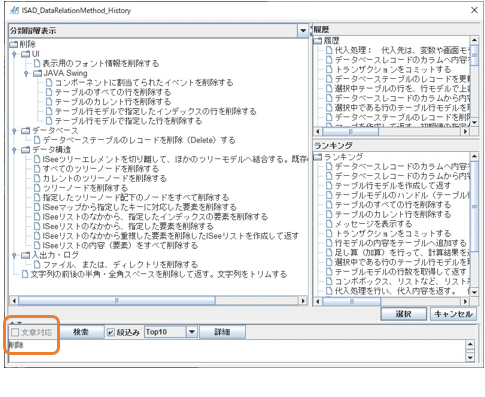This screenshot has width=485, height=397.
Task: Click the 入出力・ログ folder icon
Action: click(25, 256)
